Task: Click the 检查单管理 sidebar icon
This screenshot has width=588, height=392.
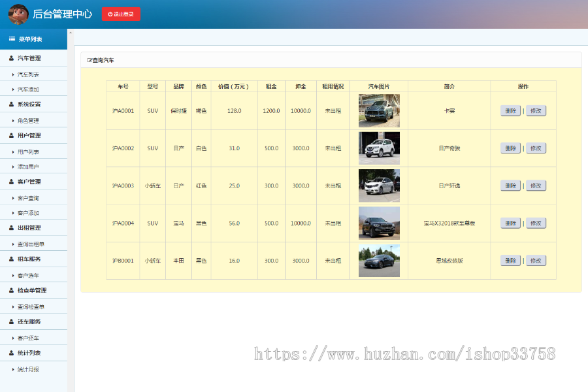Action: click(12, 290)
